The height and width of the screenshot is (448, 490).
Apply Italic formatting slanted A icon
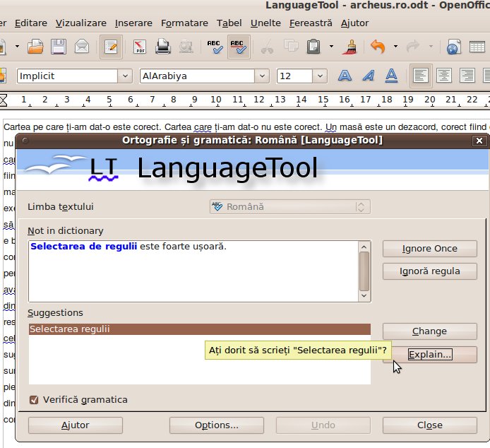[368, 76]
